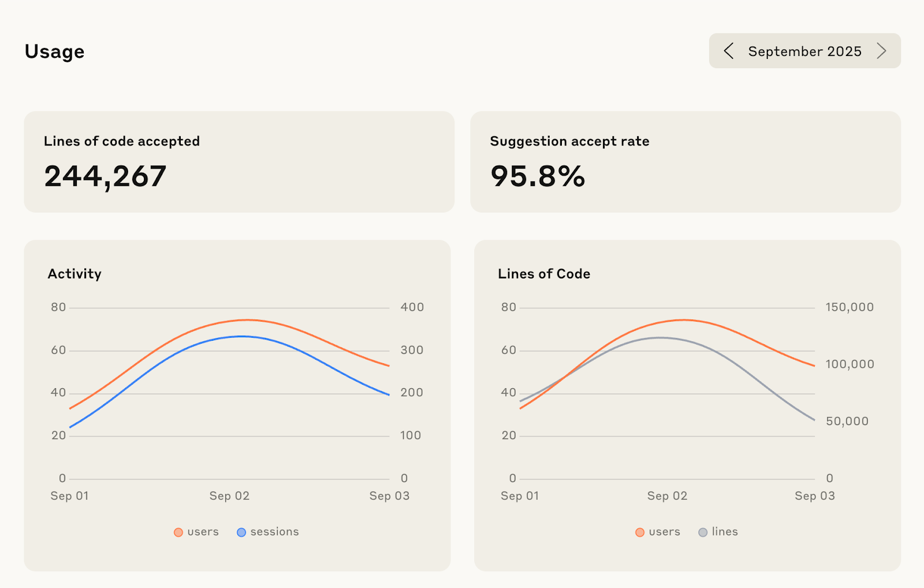
Task: Click the users legend dot on Activity chart
Action: coord(178,532)
